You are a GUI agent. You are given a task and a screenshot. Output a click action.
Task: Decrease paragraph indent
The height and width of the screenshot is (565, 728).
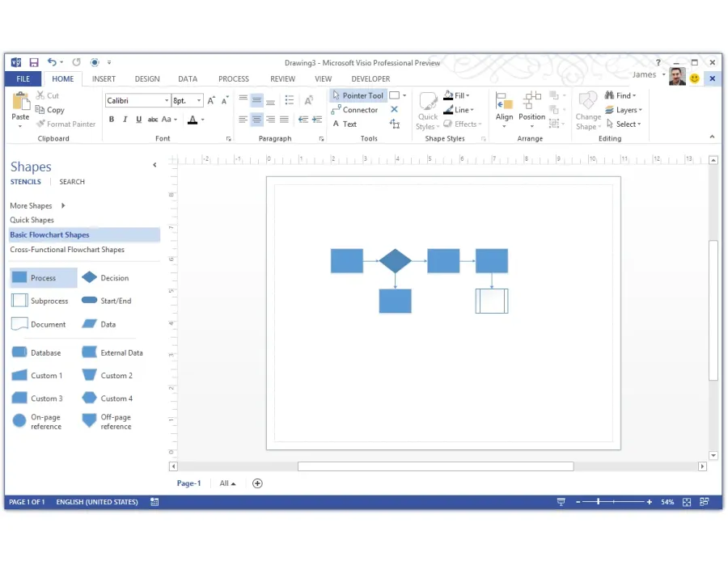pos(303,120)
